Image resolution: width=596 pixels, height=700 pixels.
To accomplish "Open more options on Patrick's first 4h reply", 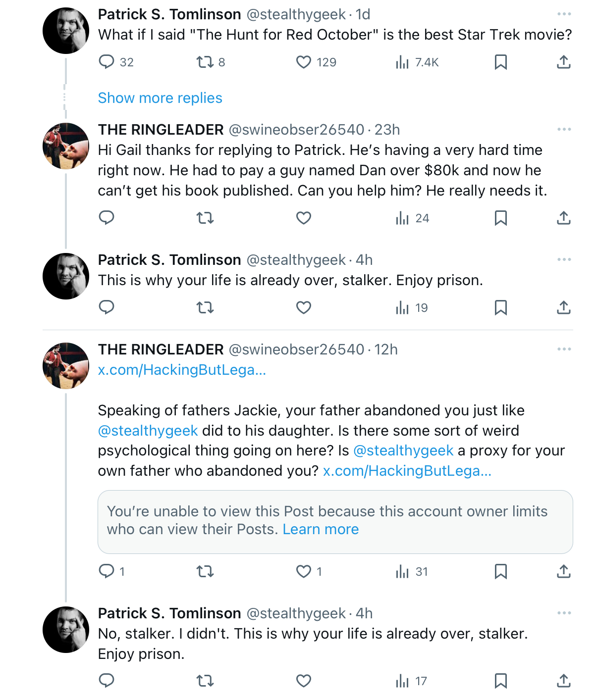I will (564, 259).
